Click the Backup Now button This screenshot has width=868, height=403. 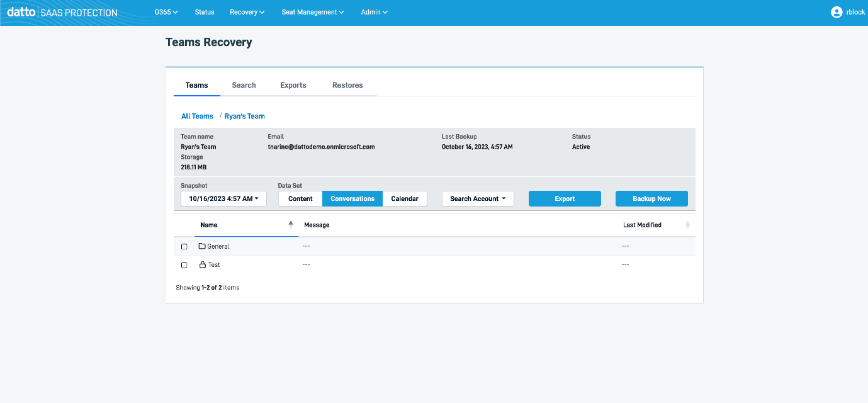[651, 198]
